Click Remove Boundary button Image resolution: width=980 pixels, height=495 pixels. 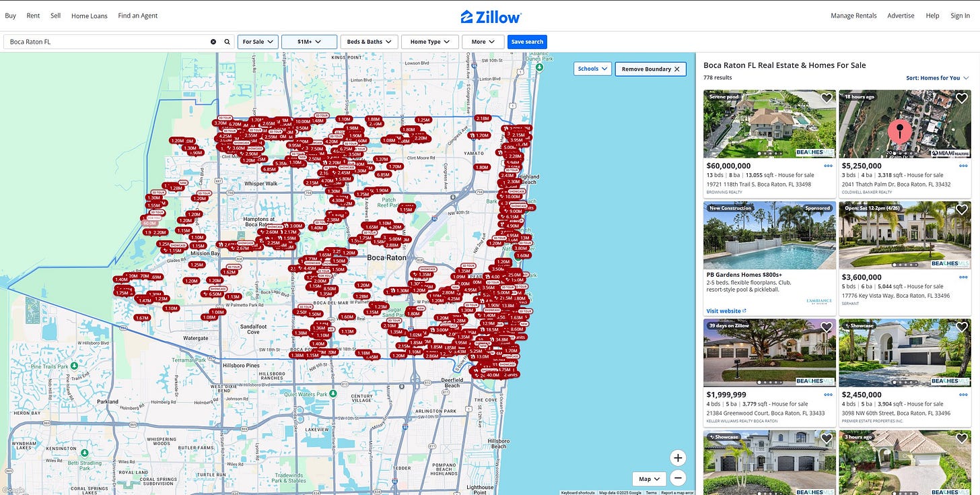(x=650, y=69)
